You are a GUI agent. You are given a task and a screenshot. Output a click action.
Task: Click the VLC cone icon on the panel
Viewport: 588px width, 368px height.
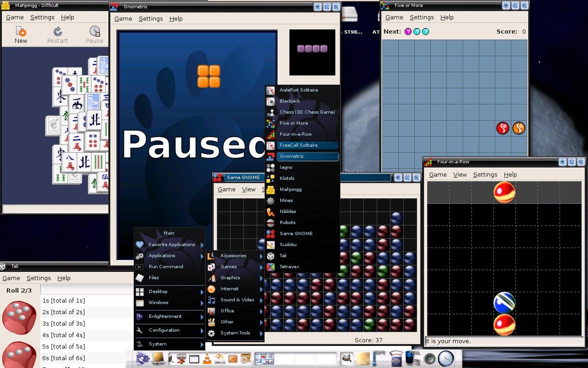coord(207,358)
